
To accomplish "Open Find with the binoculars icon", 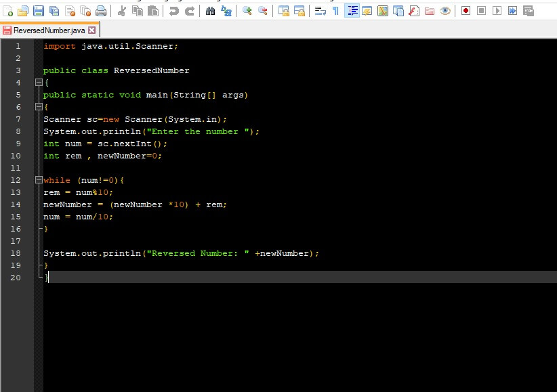I will [210, 11].
